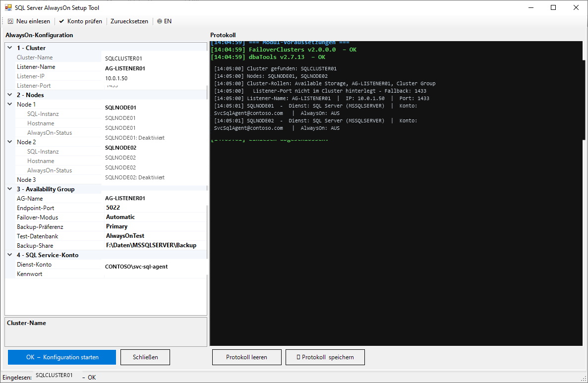Screen dimensions: 588x383
Task: Collapse the Node 1 group
Action: [10, 104]
